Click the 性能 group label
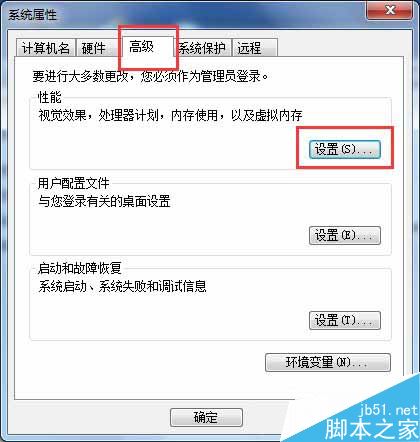420x442 pixels. (x=49, y=97)
